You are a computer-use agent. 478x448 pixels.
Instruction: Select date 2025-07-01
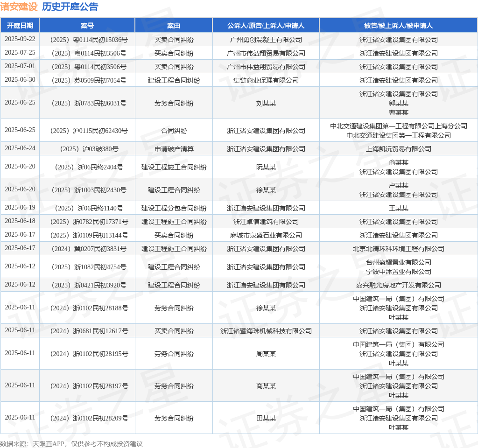pos(20,66)
